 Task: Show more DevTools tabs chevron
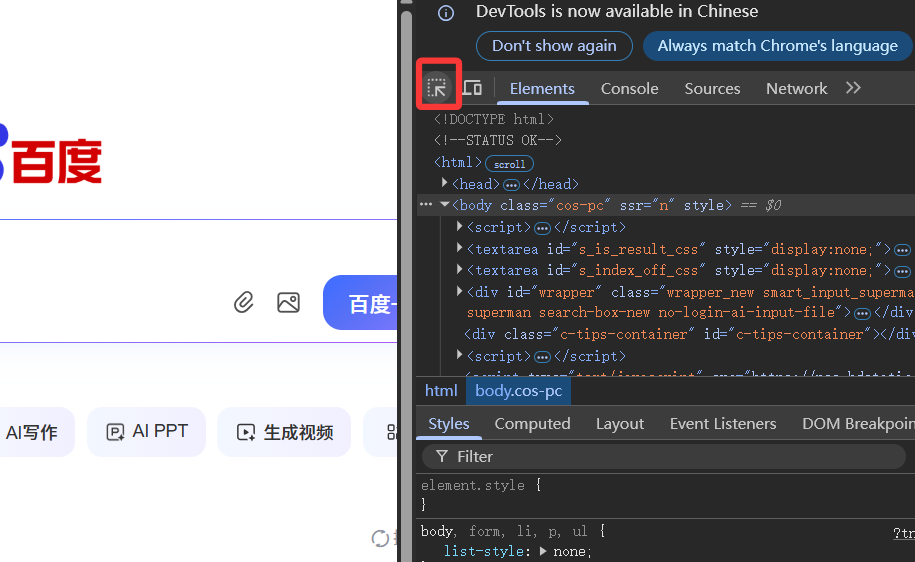[x=853, y=88]
